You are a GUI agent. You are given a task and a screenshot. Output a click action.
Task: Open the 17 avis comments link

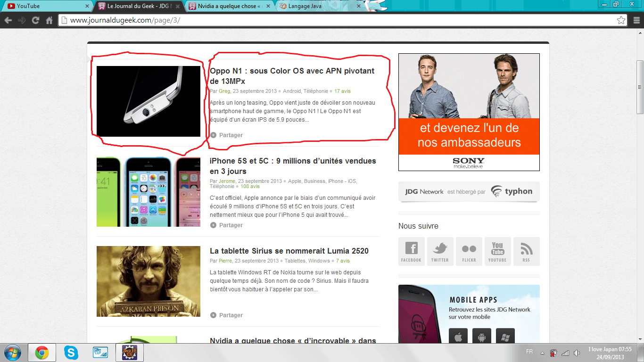[343, 91]
